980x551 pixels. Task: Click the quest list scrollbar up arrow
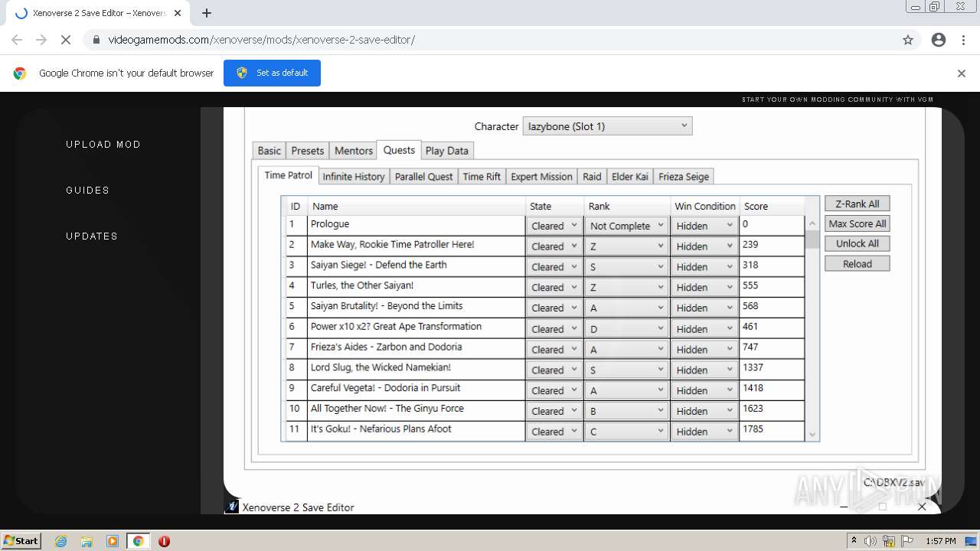812,224
